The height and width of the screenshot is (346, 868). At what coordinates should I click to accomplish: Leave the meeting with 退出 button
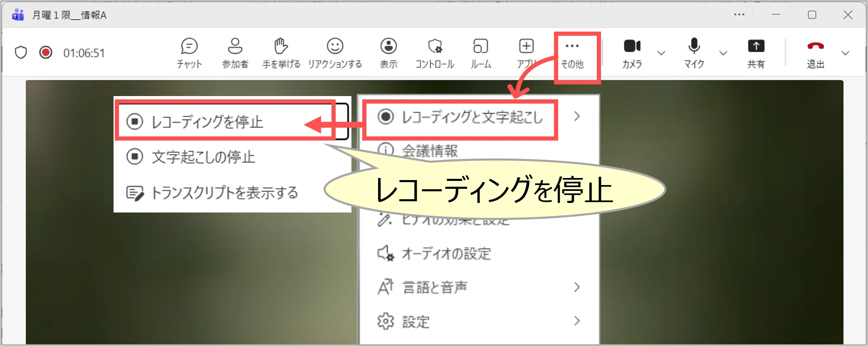click(815, 53)
